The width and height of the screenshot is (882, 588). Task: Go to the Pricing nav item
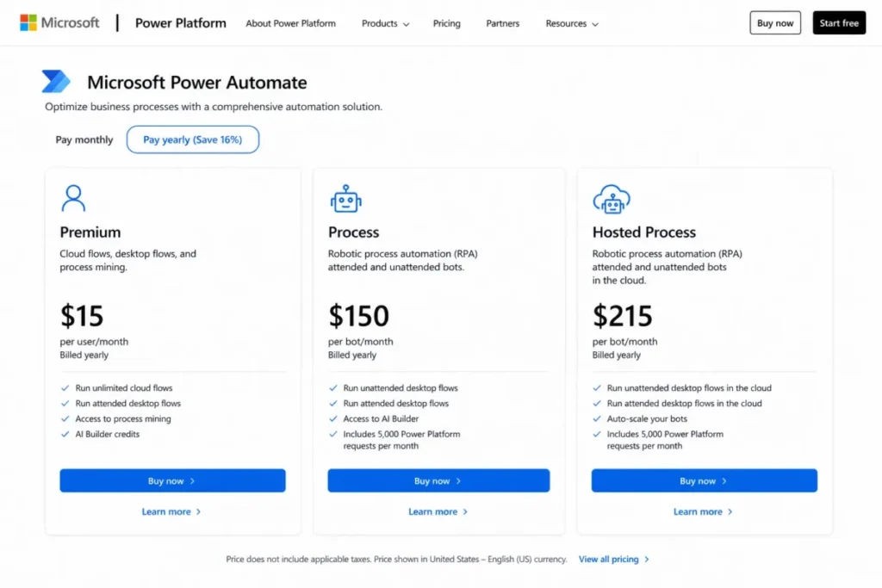[447, 23]
